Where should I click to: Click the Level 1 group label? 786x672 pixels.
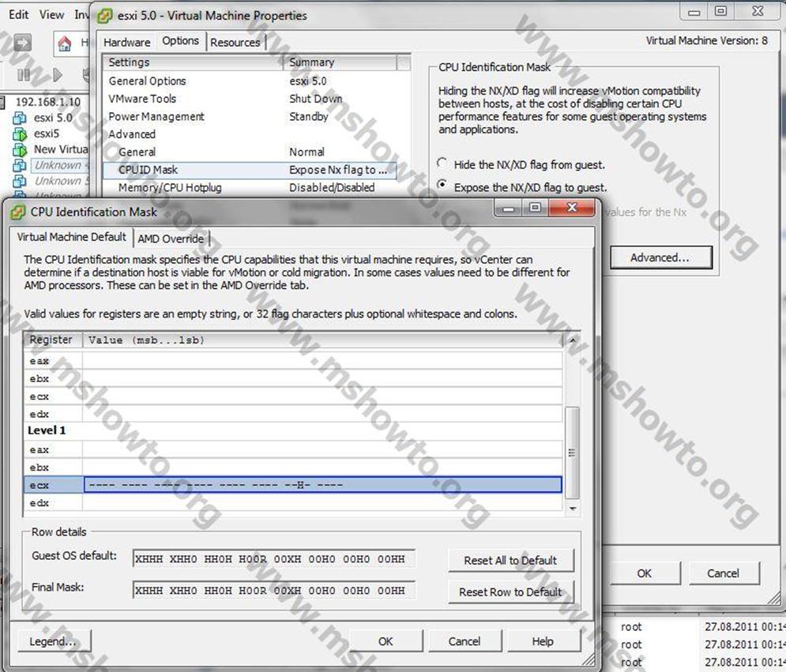(x=47, y=430)
